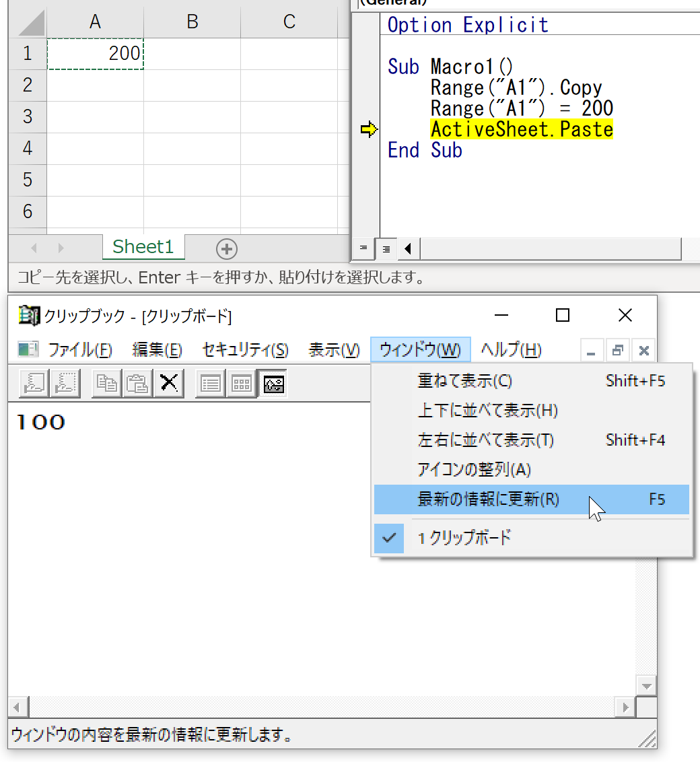The image size is (700, 762).
Task: Select column A header
Action: click(x=95, y=22)
